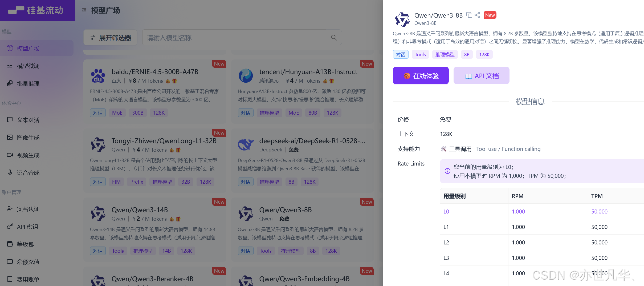The image size is (644, 286).
Task: Open the tencent/Hunyuan-A13B-Instruct model card
Action: [302, 91]
